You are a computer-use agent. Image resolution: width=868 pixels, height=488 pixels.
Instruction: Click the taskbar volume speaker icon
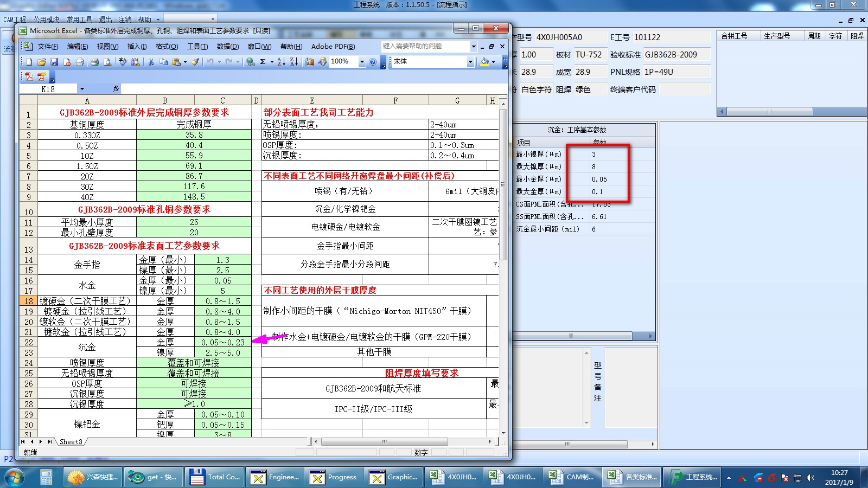[810, 478]
